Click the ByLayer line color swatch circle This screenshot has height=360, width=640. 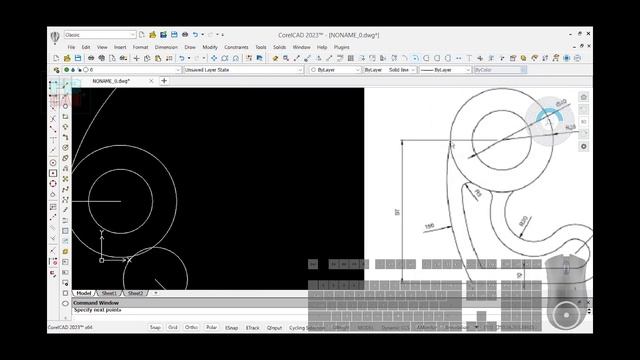(x=313, y=70)
